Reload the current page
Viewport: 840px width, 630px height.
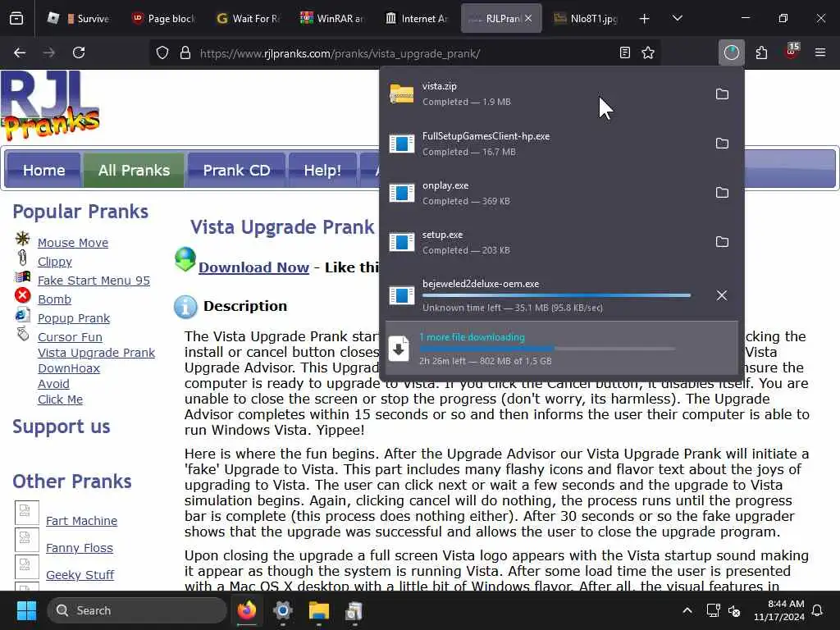point(79,52)
